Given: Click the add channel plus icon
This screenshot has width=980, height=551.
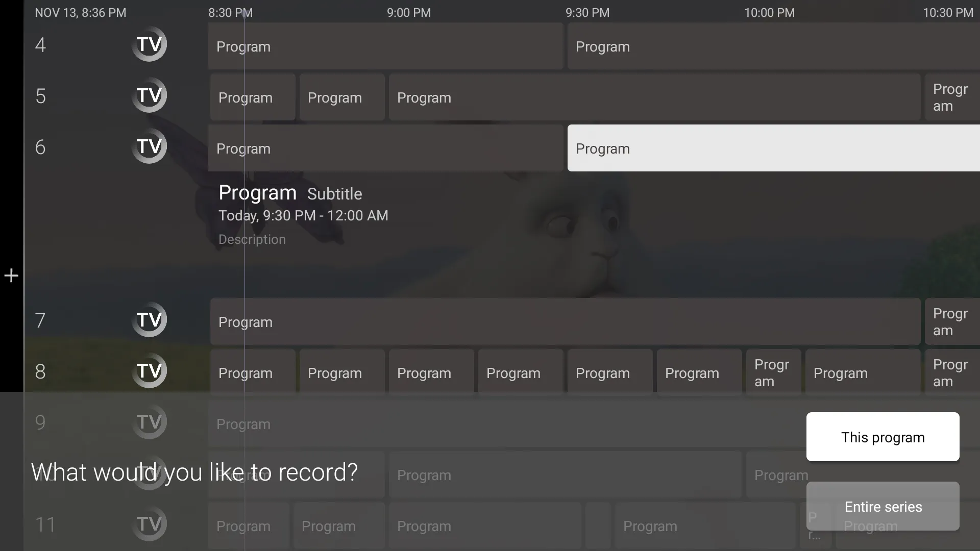Looking at the screenshot, I should 11,275.
